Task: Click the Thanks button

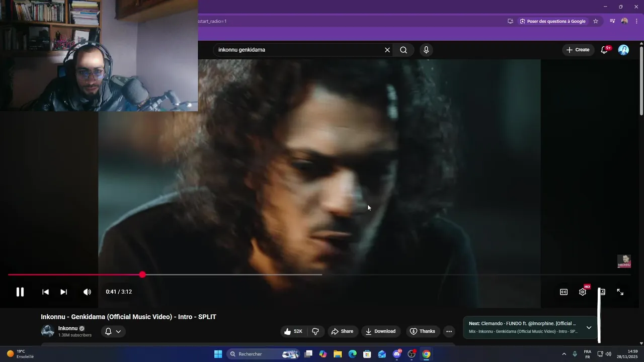Action: (x=423, y=331)
